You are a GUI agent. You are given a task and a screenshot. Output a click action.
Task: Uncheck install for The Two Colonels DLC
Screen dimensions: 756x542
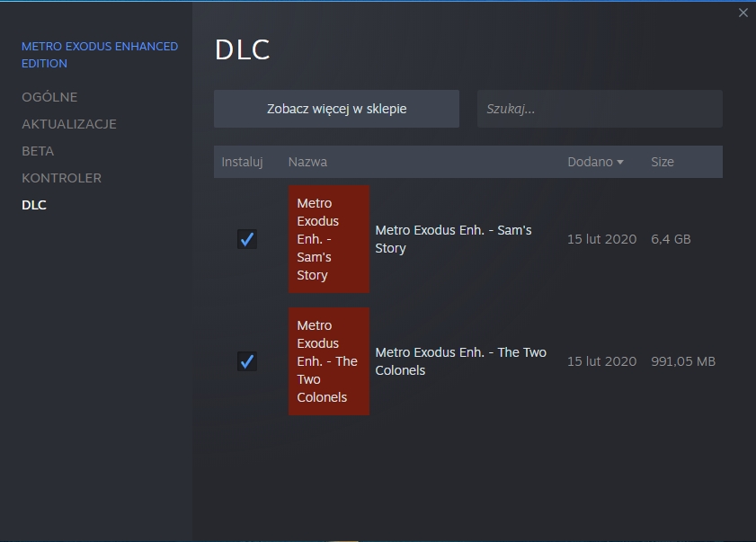click(247, 361)
